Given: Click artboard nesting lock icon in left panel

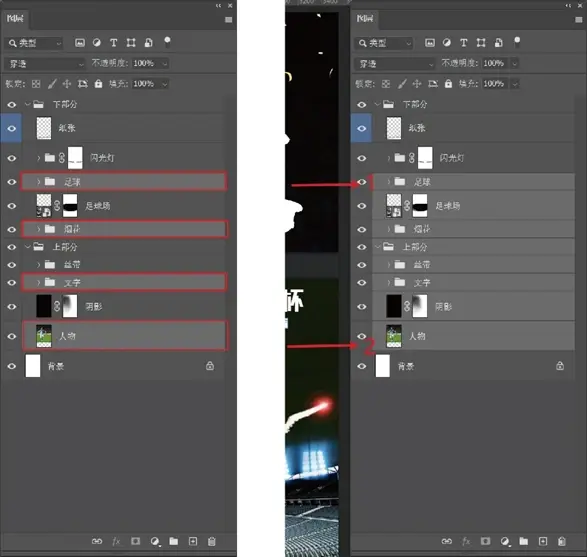Looking at the screenshot, I should [82, 84].
